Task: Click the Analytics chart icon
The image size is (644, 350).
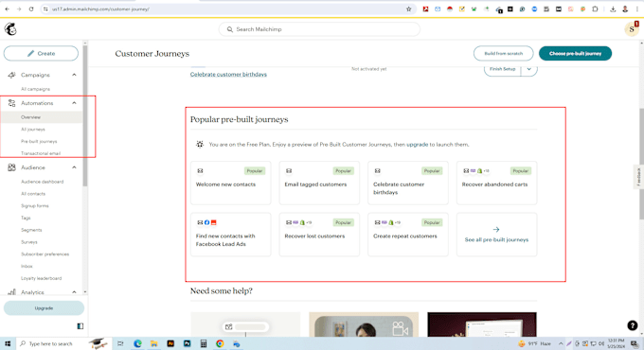Action: click(x=11, y=292)
